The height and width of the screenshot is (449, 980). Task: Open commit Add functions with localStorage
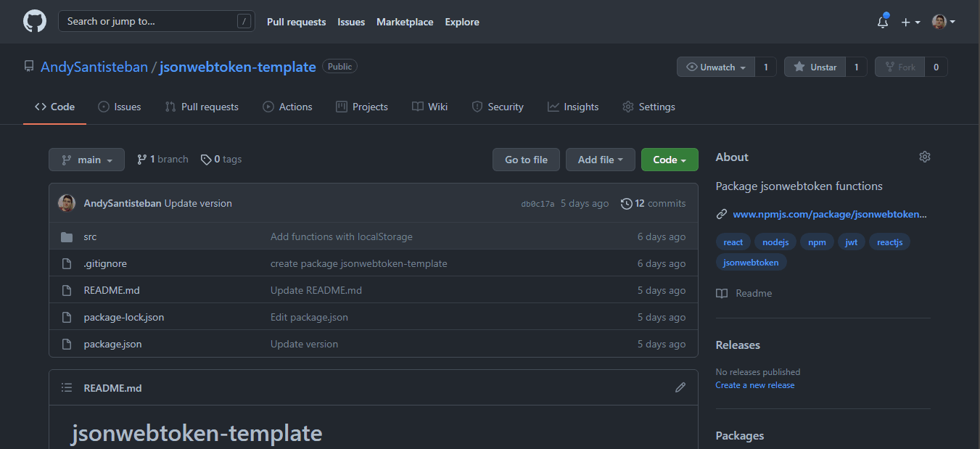[342, 236]
